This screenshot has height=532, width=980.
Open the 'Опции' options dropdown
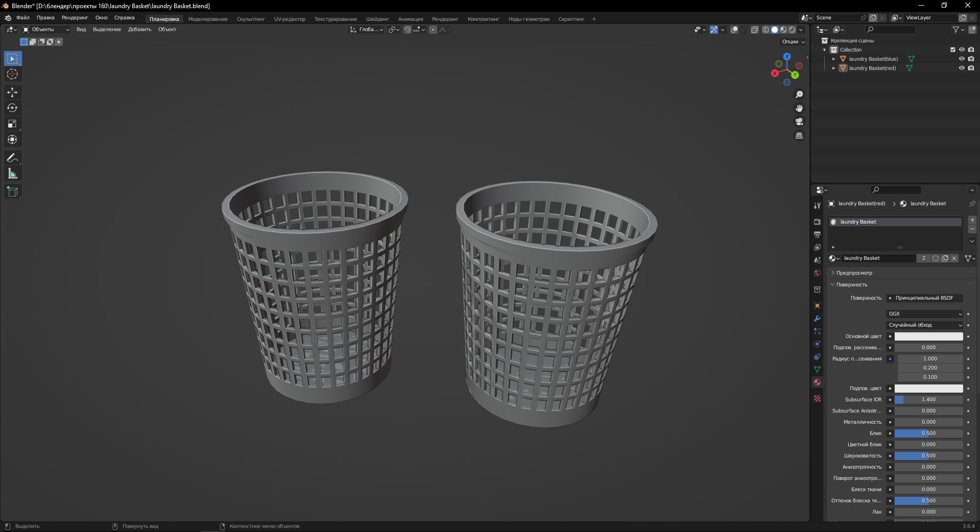(793, 41)
